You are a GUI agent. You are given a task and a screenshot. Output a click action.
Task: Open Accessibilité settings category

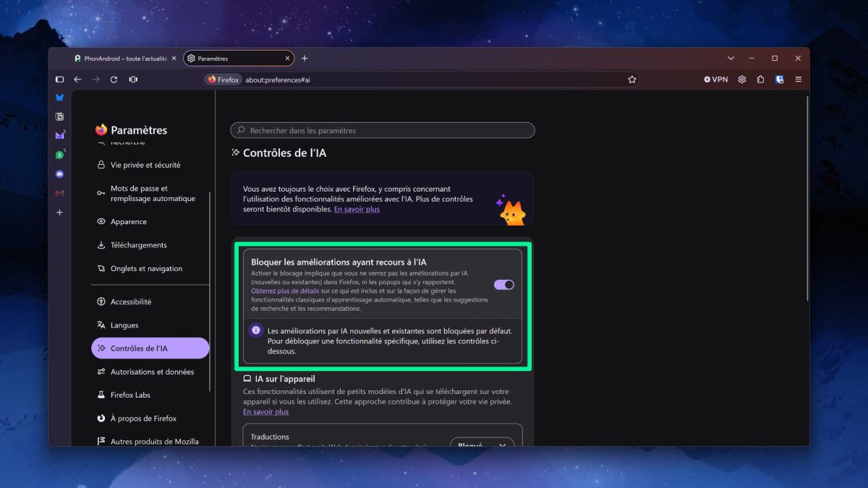tap(130, 302)
